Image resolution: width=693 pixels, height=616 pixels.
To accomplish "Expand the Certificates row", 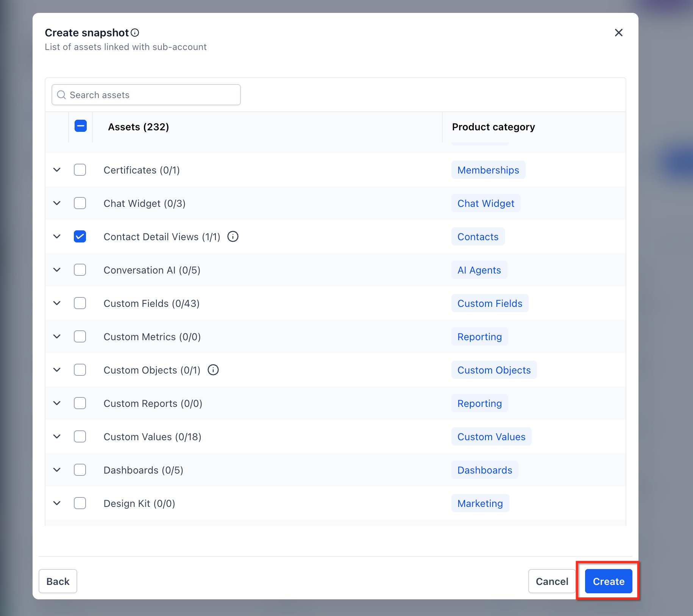I will tap(57, 170).
